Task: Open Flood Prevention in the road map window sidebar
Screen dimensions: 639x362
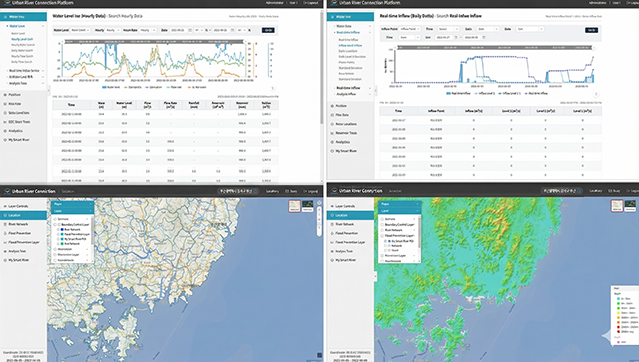Action: [x=20, y=233]
